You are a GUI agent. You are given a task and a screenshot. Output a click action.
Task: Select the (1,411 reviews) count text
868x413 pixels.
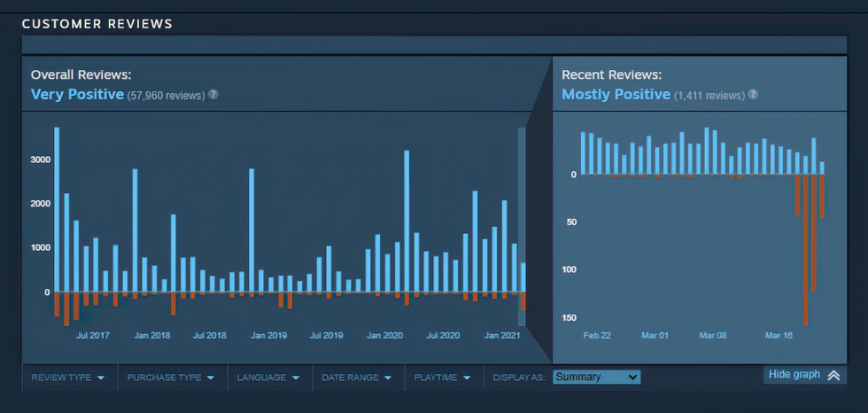click(709, 96)
